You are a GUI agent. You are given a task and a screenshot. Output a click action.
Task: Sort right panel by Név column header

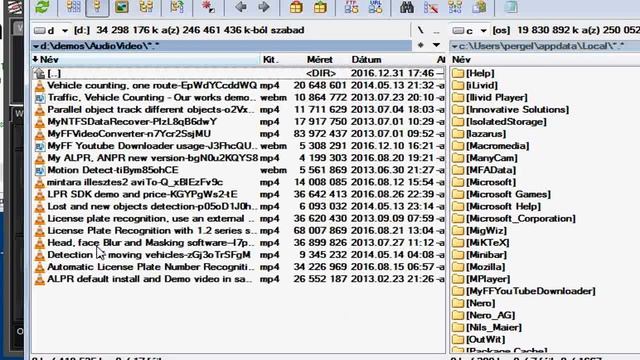coord(461,60)
